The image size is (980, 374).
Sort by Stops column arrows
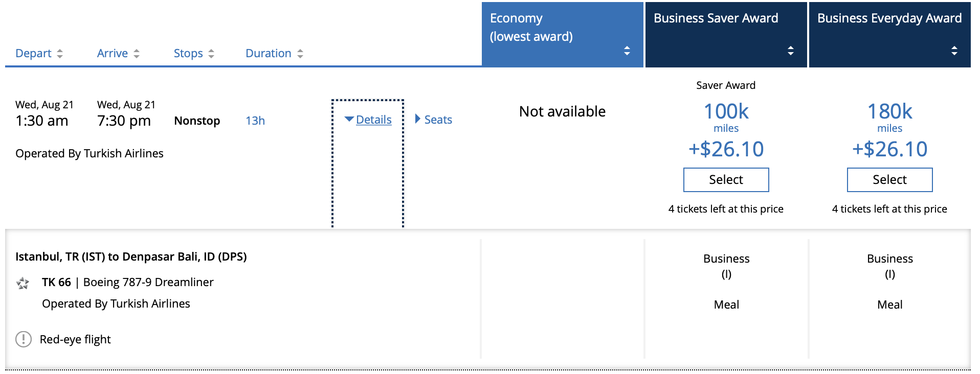[211, 54]
